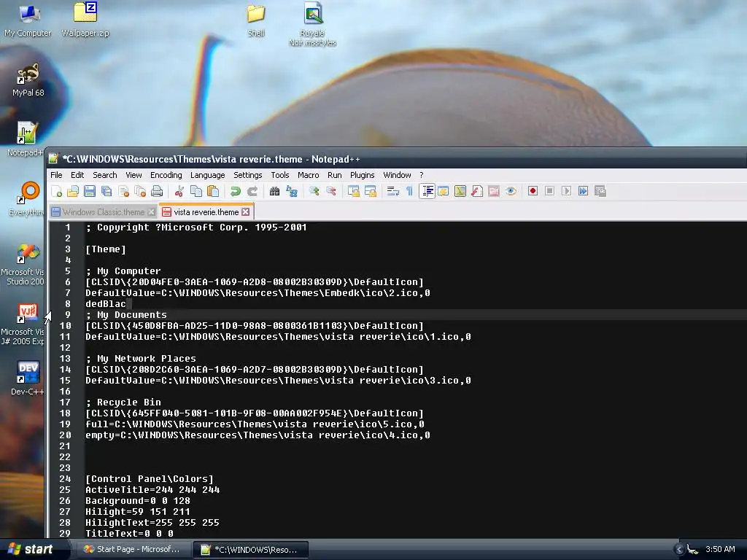This screenshot has width=747, height=560.
Task: Select the vista reverie.theme tab
Action: click(206, 212)
